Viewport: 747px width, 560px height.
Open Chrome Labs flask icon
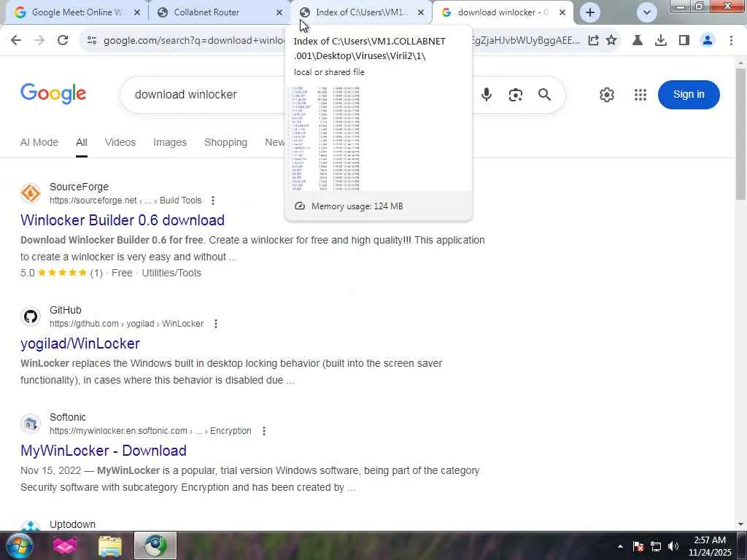pos(637,41)
